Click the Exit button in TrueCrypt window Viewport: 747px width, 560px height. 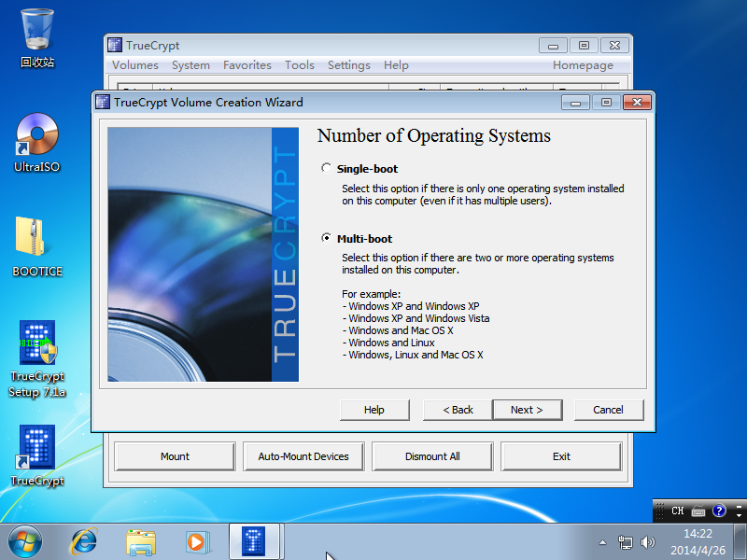point(561,456)
